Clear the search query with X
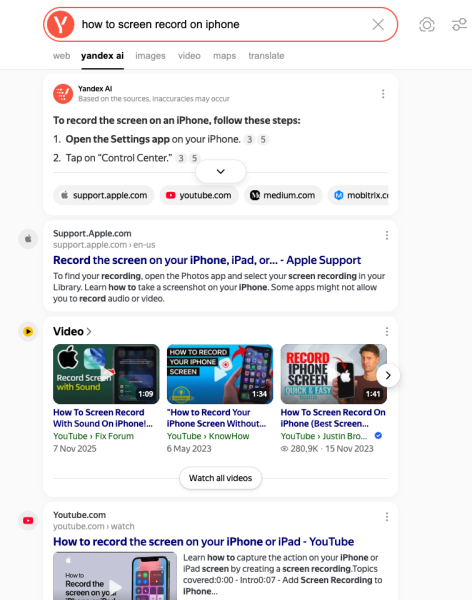 (x=378, y=24)
